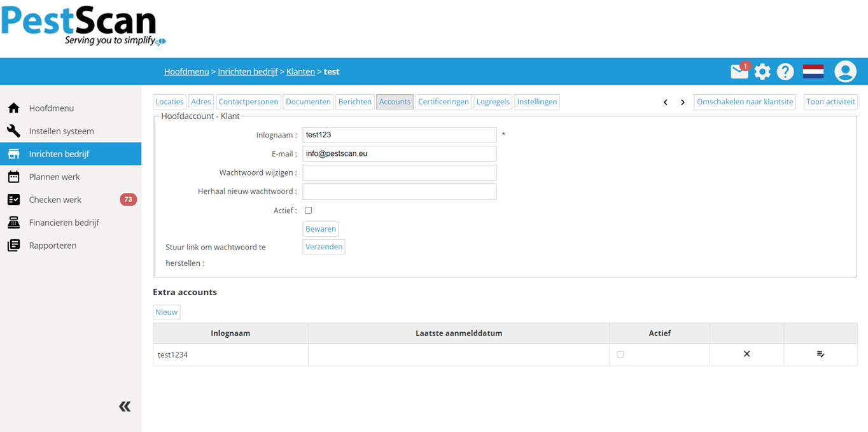Follow the Inrichten bedrijf breadcrumb link
The width and height of the screenshot is (868, 432).
click(x=248, y=72)
